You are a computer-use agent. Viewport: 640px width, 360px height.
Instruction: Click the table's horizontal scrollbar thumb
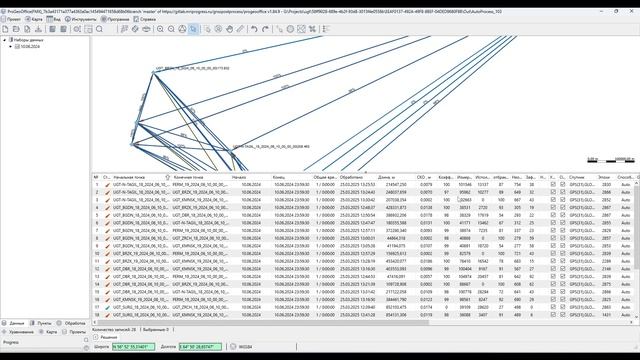pos(263,322)
